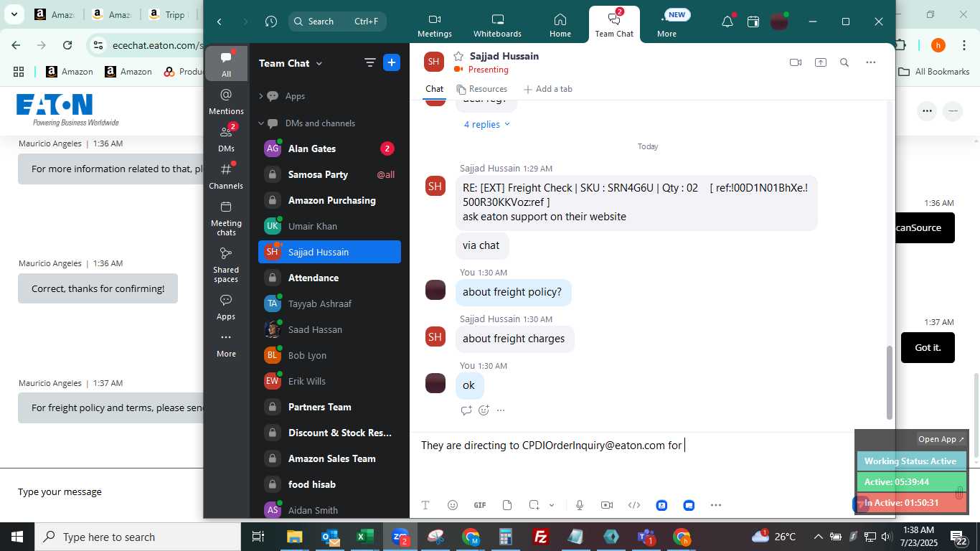Image resolution: width=980 pixels, height=551 pixels.
Task: Collapse DMs and channels section
Action: [x=261, y=123]
